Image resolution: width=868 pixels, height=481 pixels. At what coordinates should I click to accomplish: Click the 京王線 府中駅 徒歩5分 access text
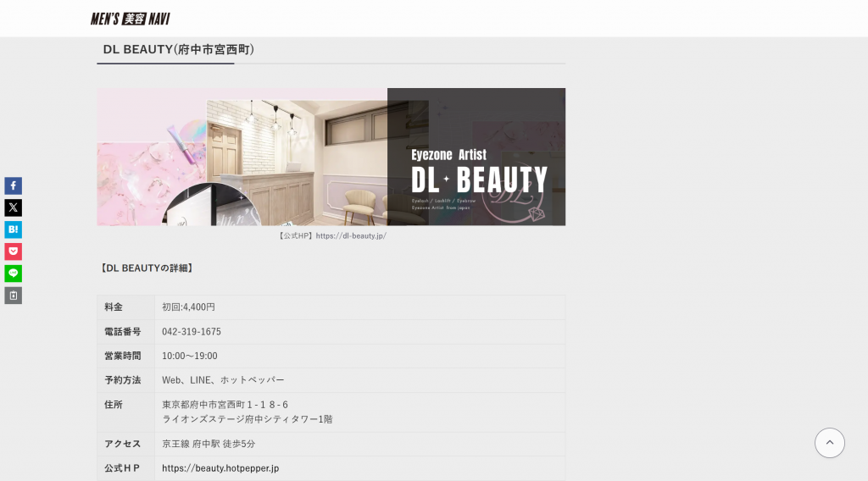pos(209,445)
